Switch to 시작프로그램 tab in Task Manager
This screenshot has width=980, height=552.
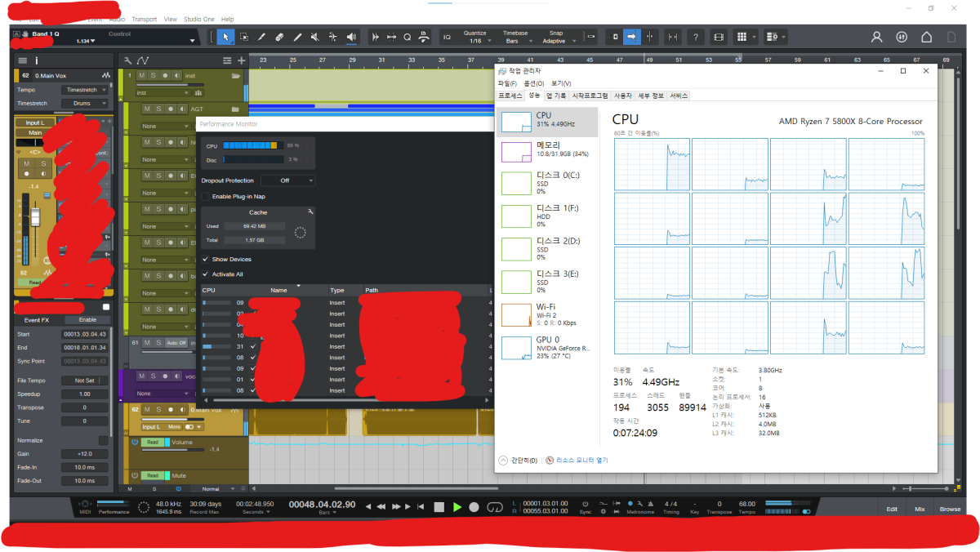[x=590, y=96]
